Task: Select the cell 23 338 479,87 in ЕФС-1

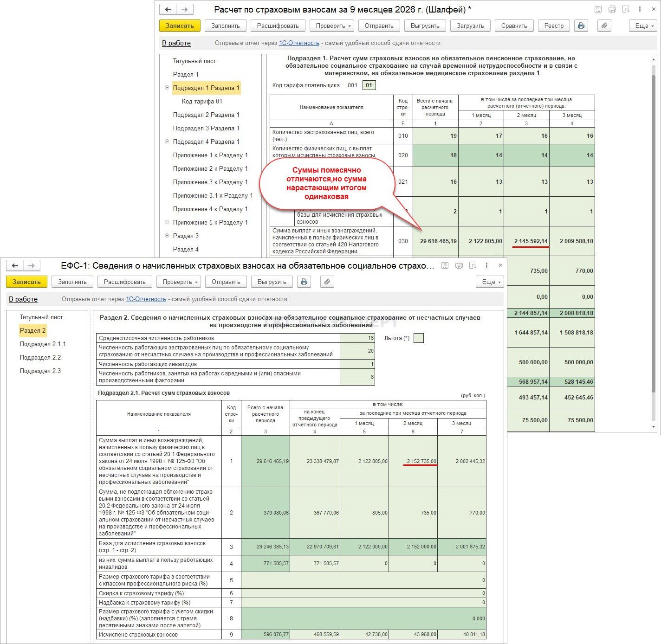Action: [x=315, y=461]
